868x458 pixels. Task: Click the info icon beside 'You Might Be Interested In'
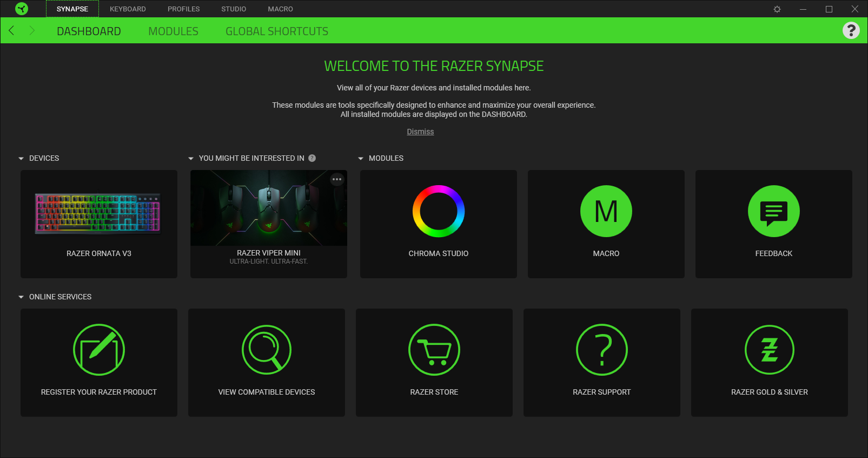point(312,158)
